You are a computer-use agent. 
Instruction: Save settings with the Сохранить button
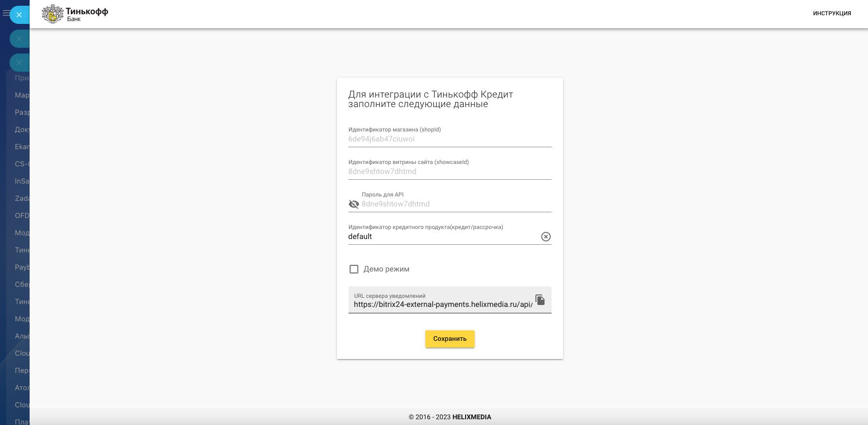pos(450,339)
